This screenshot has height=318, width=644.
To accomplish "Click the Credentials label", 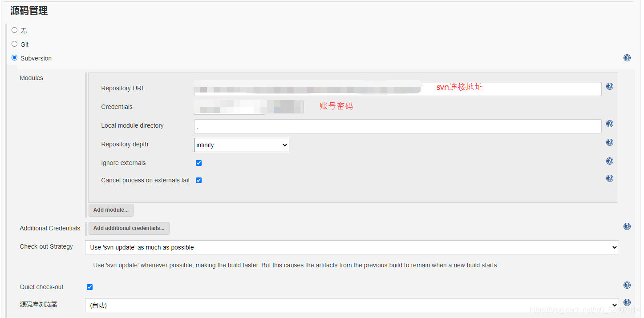I will pos(117,107).
